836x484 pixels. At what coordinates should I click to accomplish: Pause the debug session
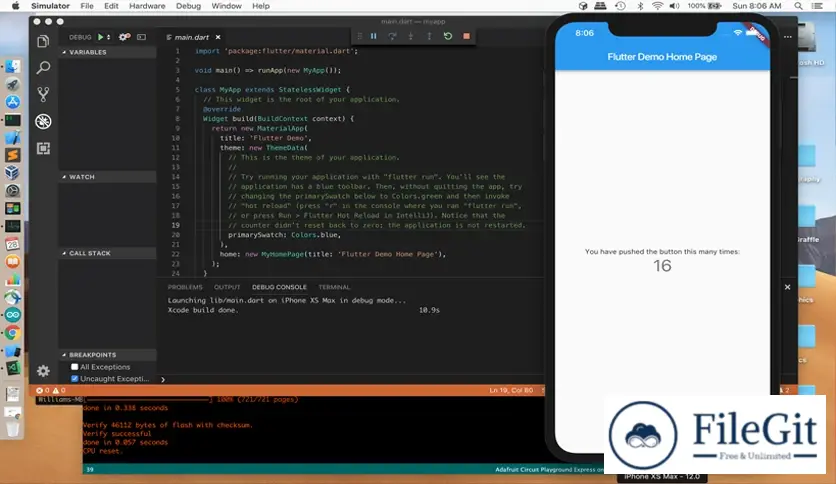coord(373,36)
